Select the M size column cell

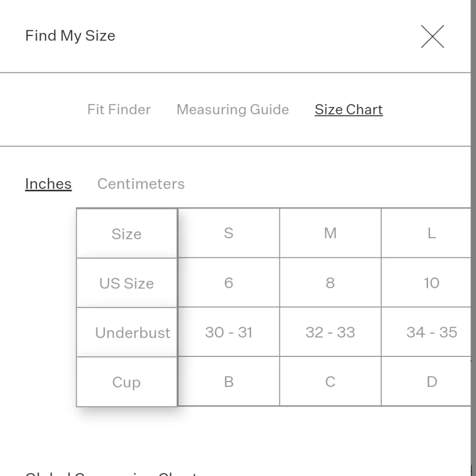(x=330, y=233)
